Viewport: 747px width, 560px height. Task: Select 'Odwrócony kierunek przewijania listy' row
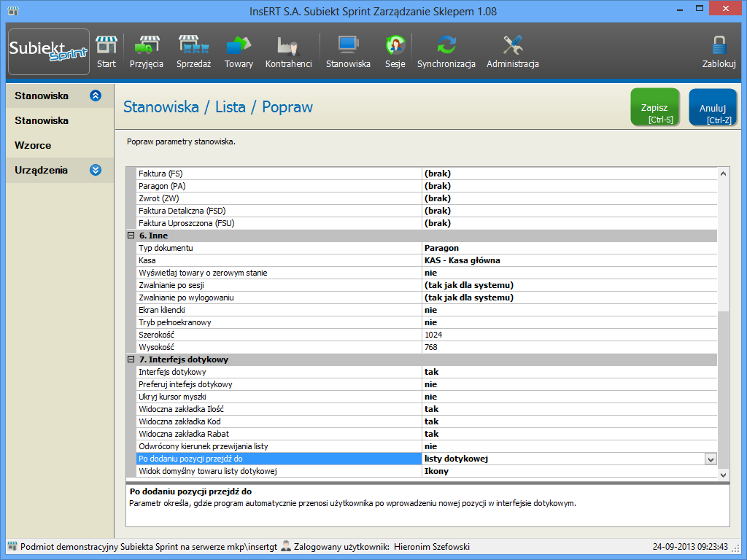pos(426,446)
